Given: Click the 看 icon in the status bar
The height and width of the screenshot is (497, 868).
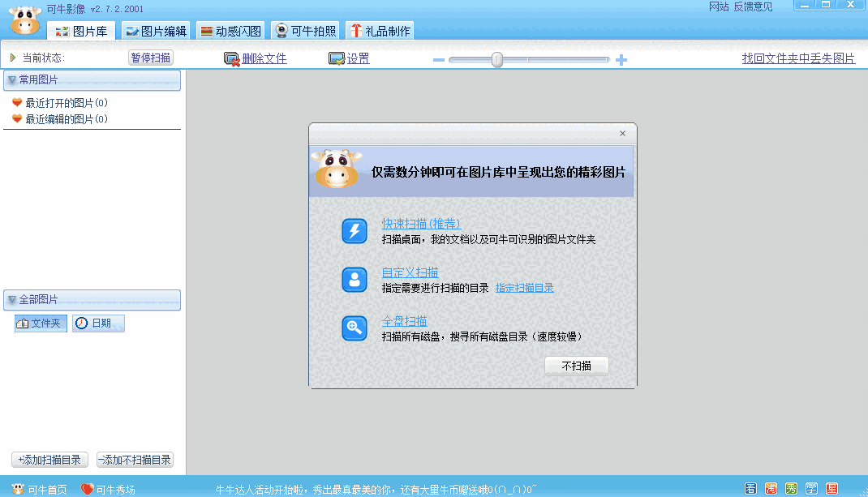Looking at the screenshot, I should click(x=750, y=488).
